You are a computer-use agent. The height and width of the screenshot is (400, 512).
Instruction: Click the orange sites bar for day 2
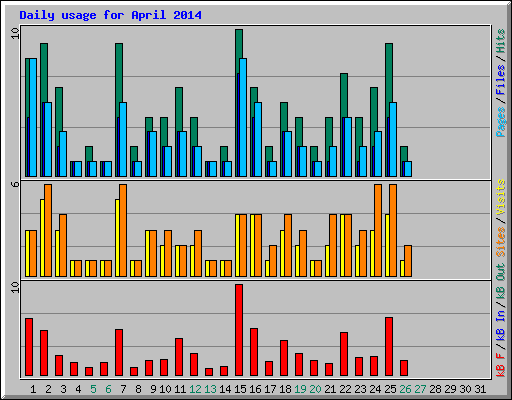[x=48, y=230]
